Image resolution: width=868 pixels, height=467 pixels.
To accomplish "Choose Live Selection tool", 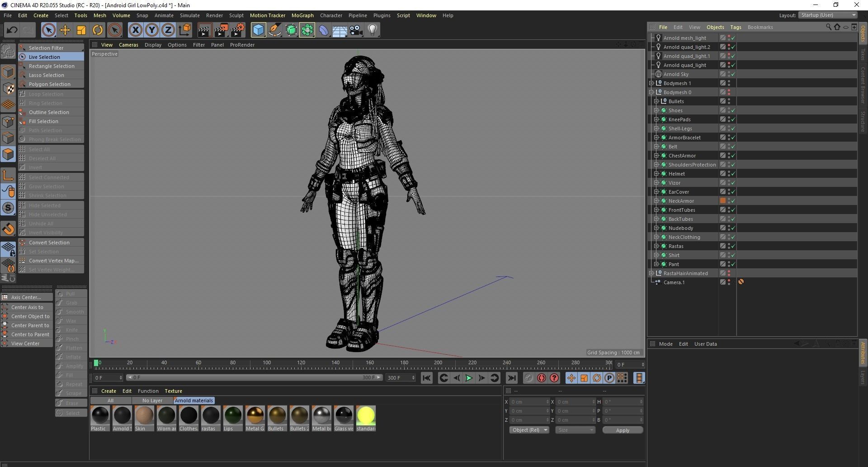I will coord(51,57).
